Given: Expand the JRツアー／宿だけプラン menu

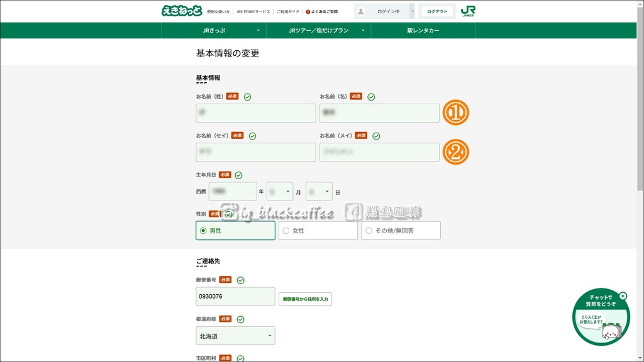Looking at the screenshot, I should [319, 30].
